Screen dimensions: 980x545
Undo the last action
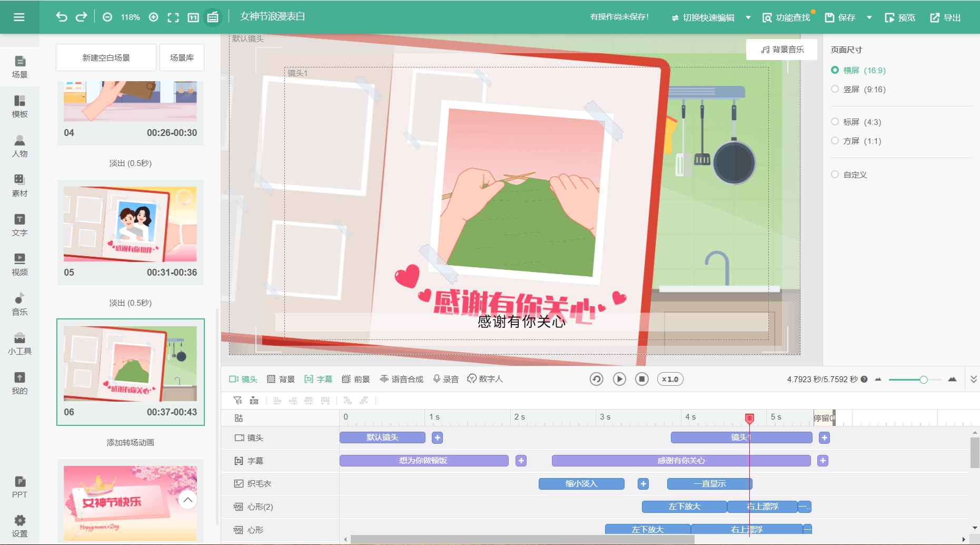(62, 17)
